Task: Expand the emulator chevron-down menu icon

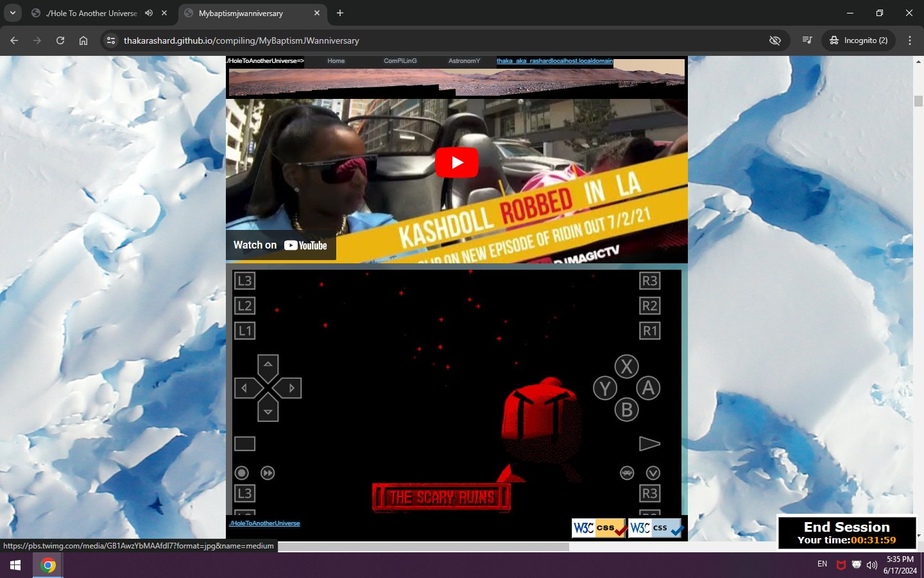Action: pos(653,473)
